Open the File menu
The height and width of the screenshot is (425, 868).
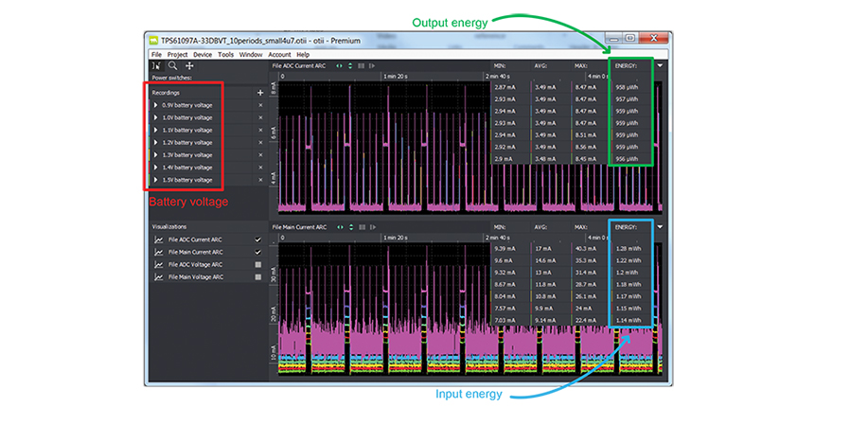click(x=157, y=55)
